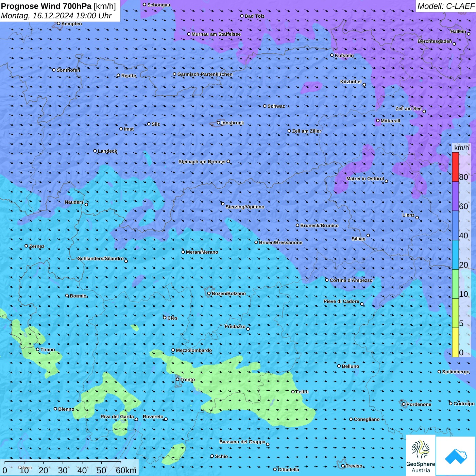The width and height of the screenshot is (476, 476).
Task: Click the 'km/h' legend heading
Action: point(461,148)
